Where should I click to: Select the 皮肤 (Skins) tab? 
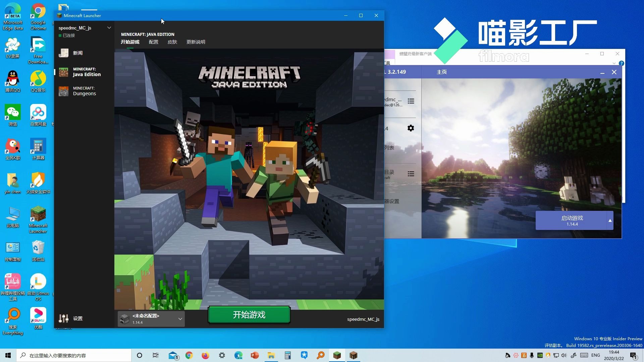(x=172, y=42)
